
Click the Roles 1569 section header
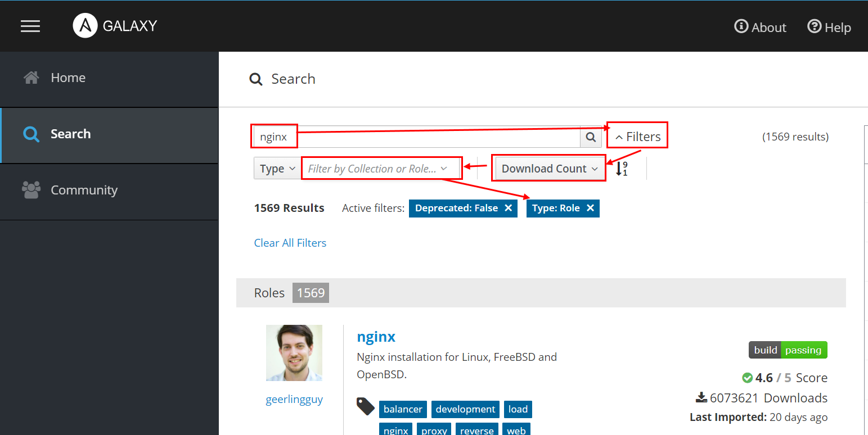(x=541, y=293)
